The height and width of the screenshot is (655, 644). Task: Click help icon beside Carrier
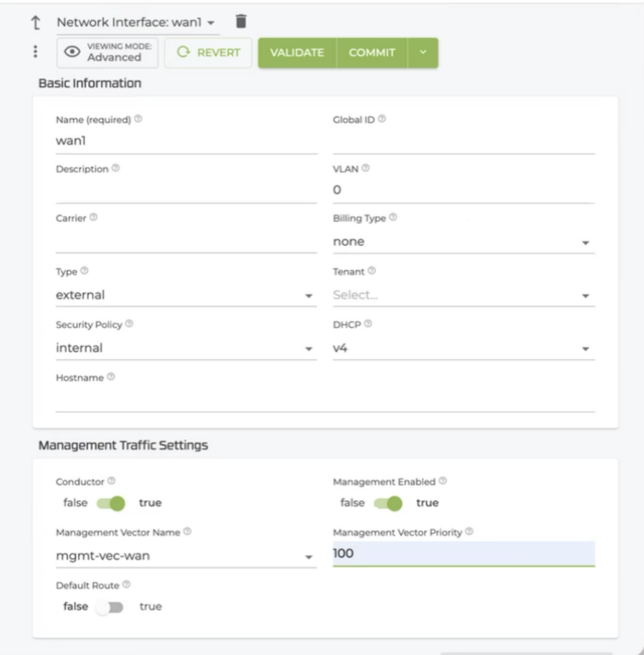(x=94, y=217)
